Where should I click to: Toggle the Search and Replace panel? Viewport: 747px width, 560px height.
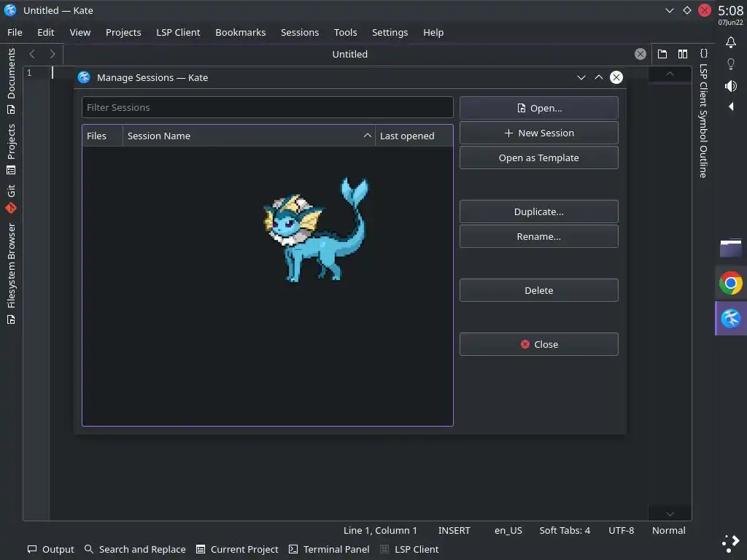135,550
